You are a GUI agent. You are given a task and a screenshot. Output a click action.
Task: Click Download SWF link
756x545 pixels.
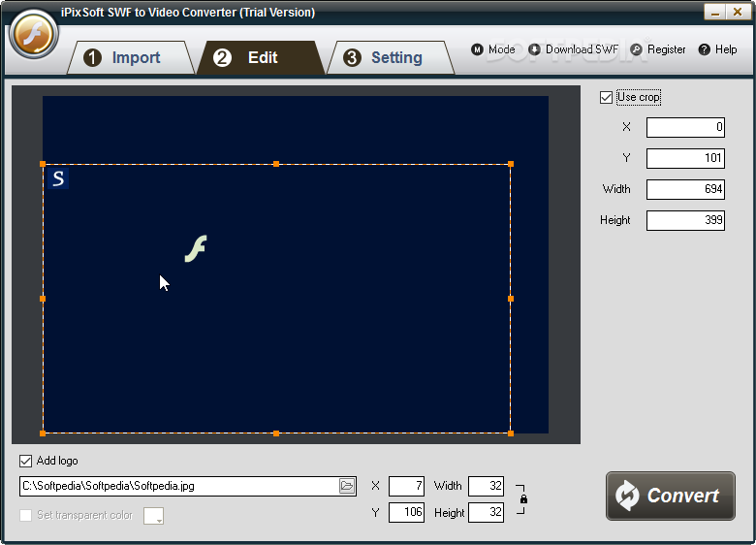(x=582, y=49)
